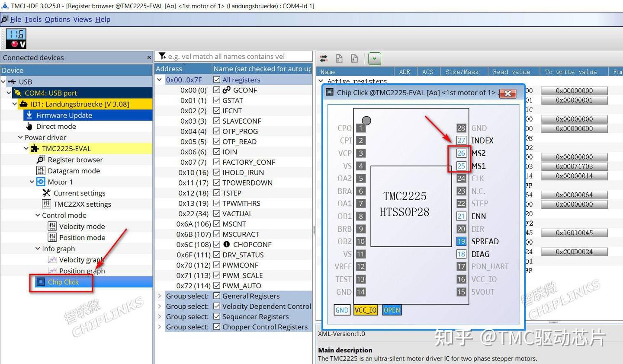The width and height of the screenshot is (623, 364).
Task: Click the 0x00071703 write value button
Action: [x=574, y=166]
